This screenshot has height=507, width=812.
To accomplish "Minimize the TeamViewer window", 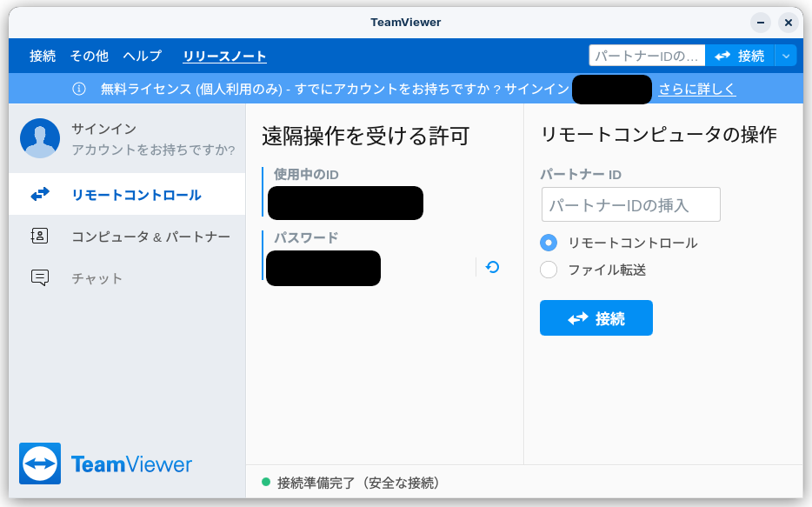I will pos(761,23).
